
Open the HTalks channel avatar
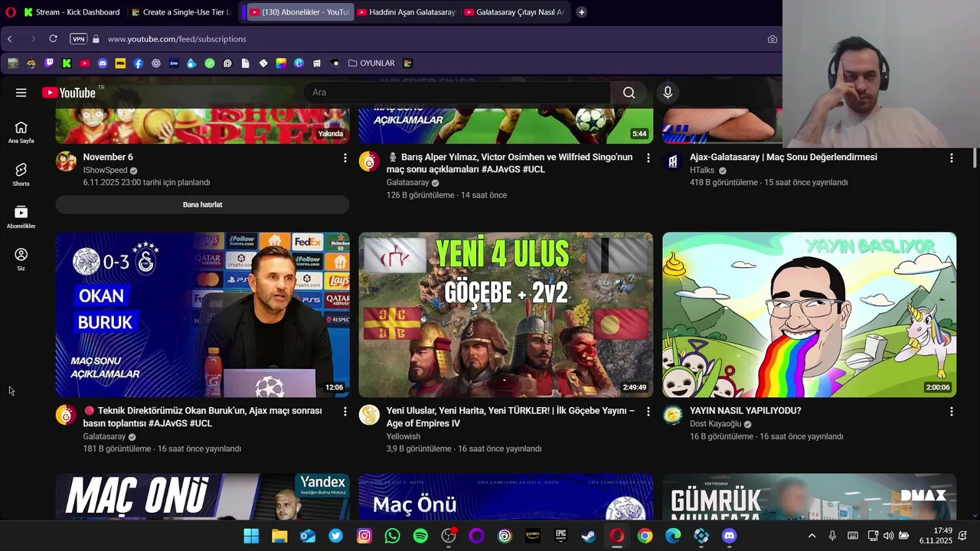pyautogui.click(x=672, y=161)
